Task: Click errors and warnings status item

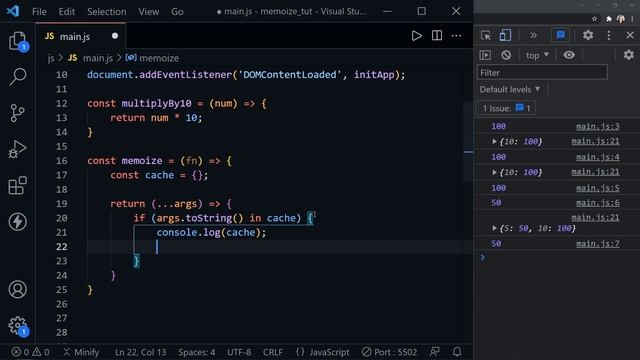Action: (30, 352)
